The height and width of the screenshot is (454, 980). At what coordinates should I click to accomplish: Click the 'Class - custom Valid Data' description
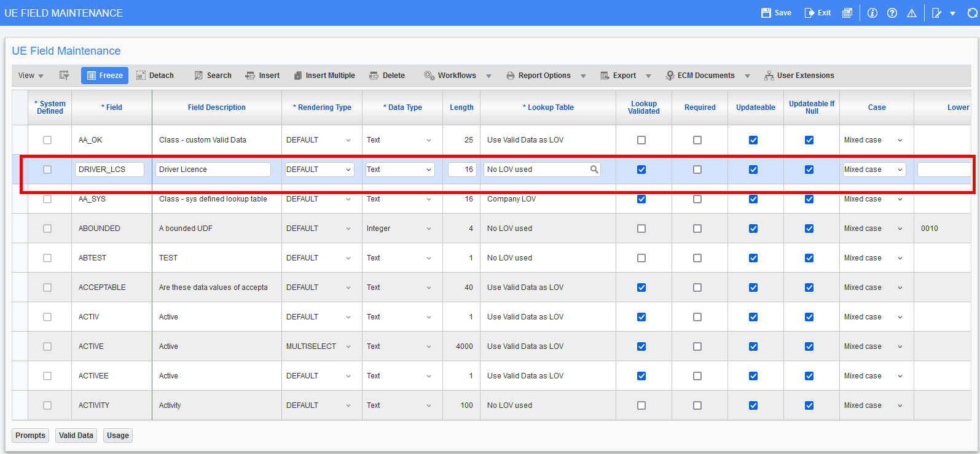[x=203, y=140]
